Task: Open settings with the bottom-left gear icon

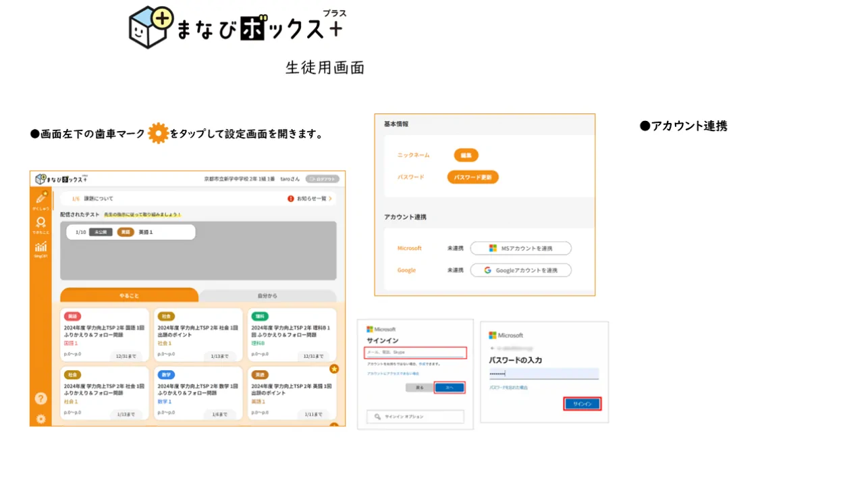Action: tap(40, 419)
